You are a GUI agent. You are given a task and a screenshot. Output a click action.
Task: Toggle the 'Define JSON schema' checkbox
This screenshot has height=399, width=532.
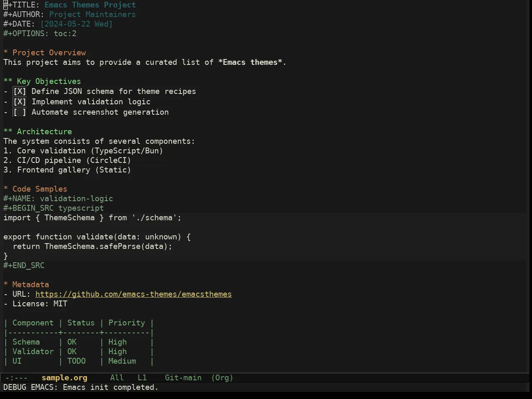point(20,91)
